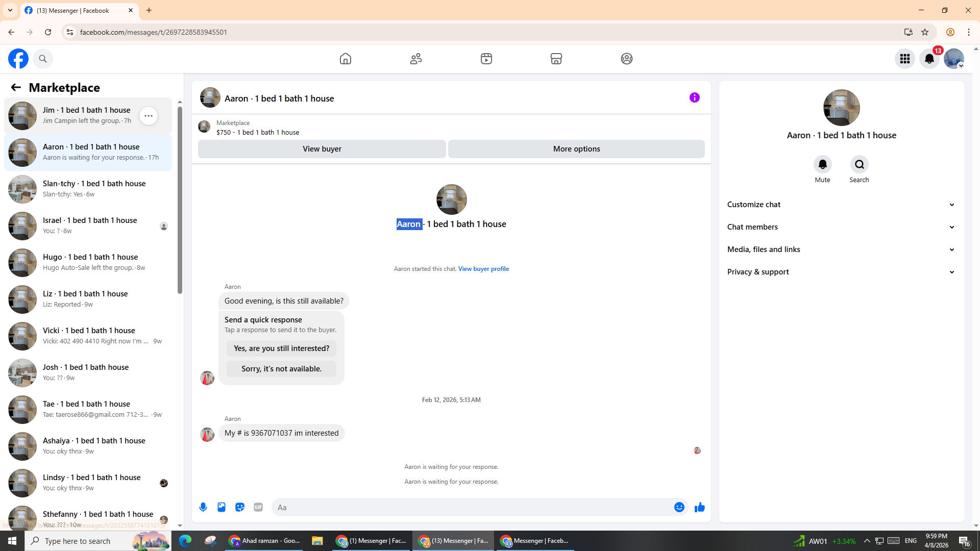Open emoji picker in message box
The image size is (980, 551).
(679, 507)
